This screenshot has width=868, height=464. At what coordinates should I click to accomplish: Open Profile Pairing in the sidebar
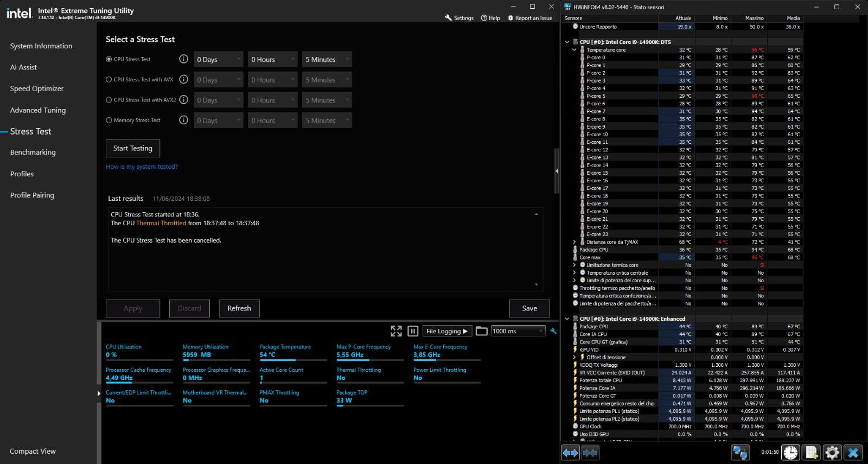[x=32, y=195]
